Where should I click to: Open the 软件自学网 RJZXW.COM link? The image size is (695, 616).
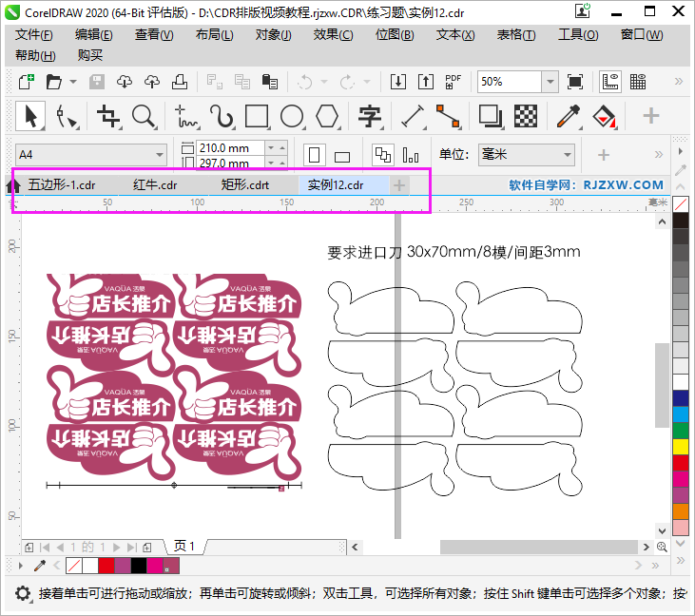[586, 184]
